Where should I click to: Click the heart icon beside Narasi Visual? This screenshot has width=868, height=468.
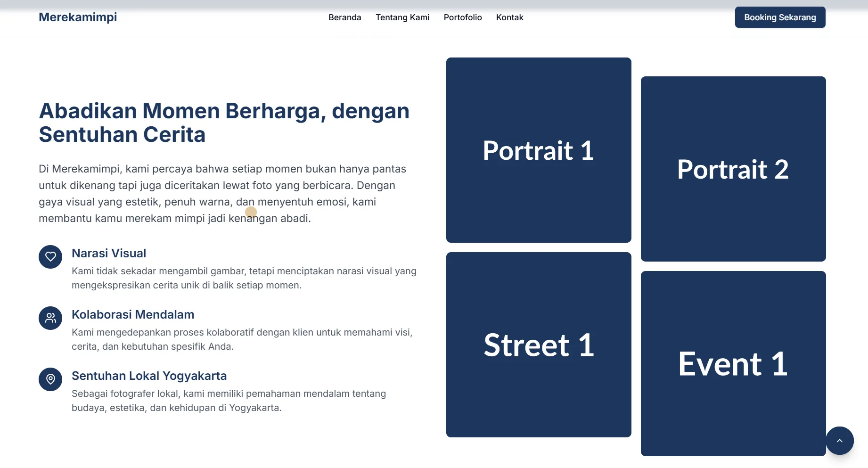click(50, 256)
